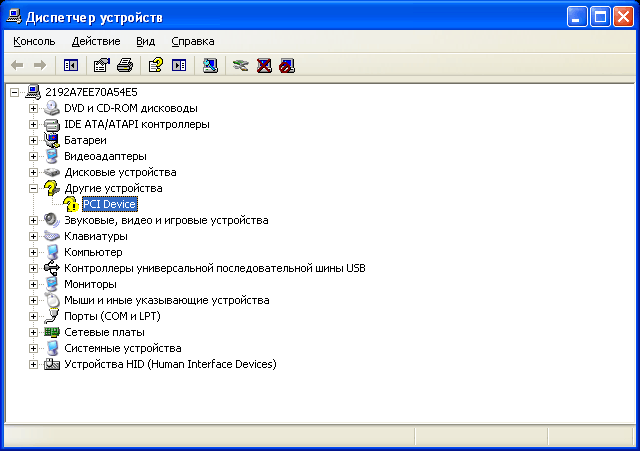Image resolution: width=640 pixels, height=451 pixels.
Task: Collapse the Другие устройства node
Action: coord(33,188)
